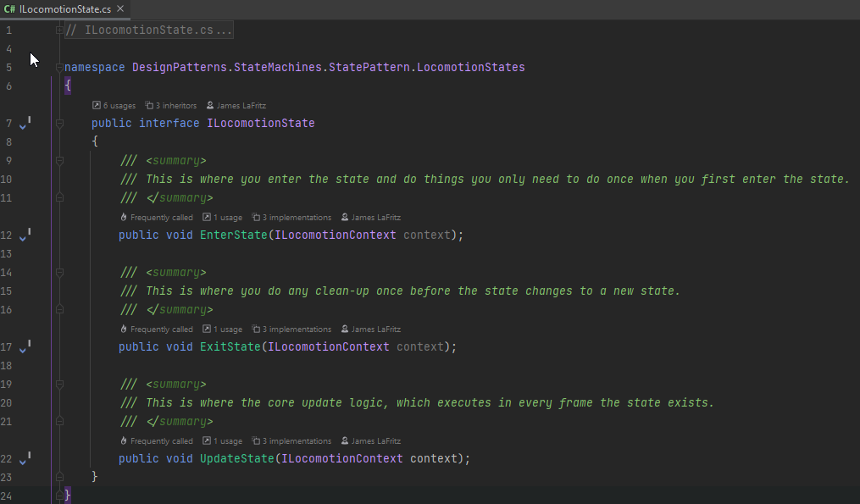Click the fold end marker on line 16
The height and width of the screenshot is (504, 860).
tap(59, 309)
